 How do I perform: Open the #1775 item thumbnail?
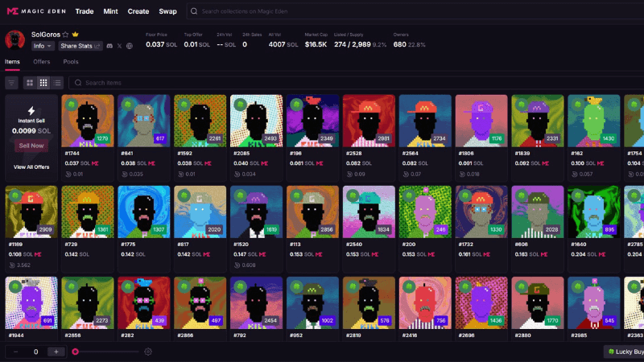pos(144,212)
